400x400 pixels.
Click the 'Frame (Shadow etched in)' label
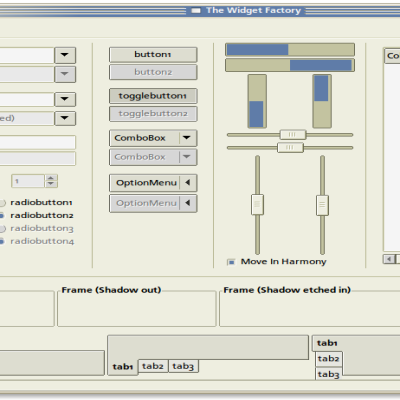click(287, 290)
